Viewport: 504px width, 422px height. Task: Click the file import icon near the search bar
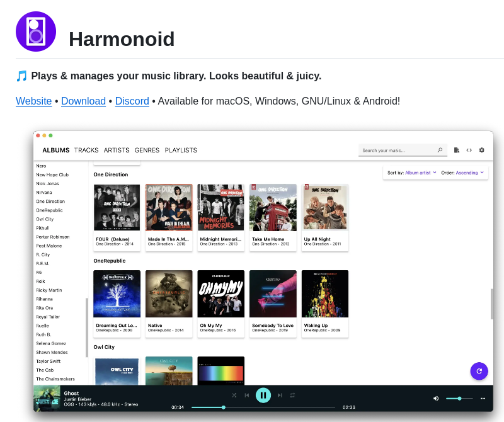click(x=456, y=150)
